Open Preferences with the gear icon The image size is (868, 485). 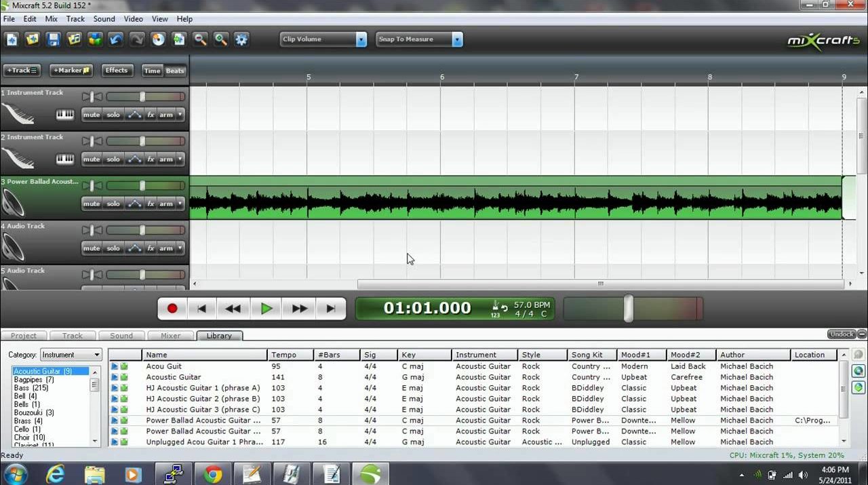click(x=241, y=39)
